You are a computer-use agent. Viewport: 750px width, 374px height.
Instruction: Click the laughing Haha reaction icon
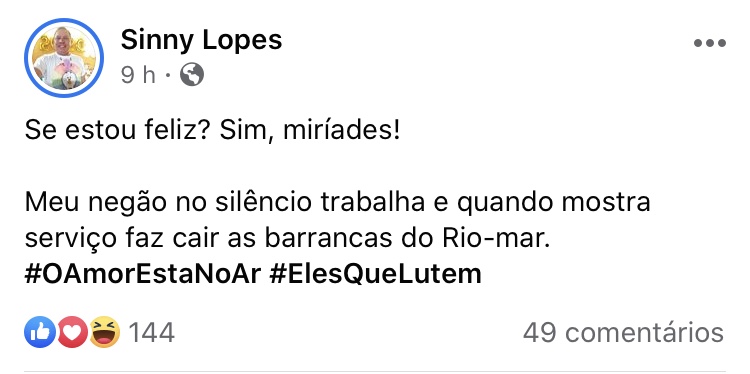[x=105, y=332]
